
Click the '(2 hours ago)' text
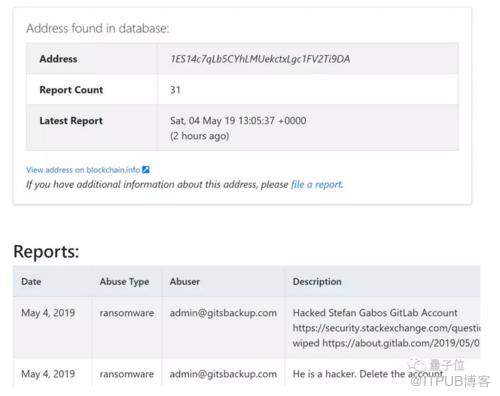pos(199,136)
